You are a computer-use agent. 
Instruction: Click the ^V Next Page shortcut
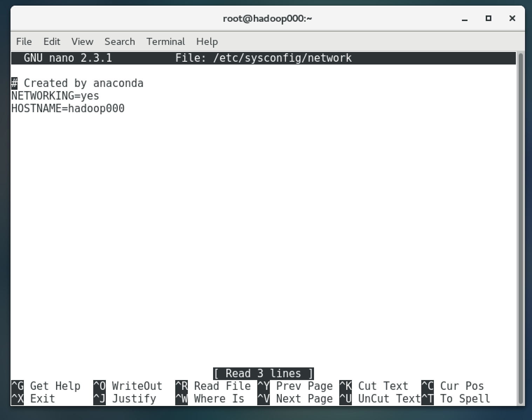coord(295,399)
